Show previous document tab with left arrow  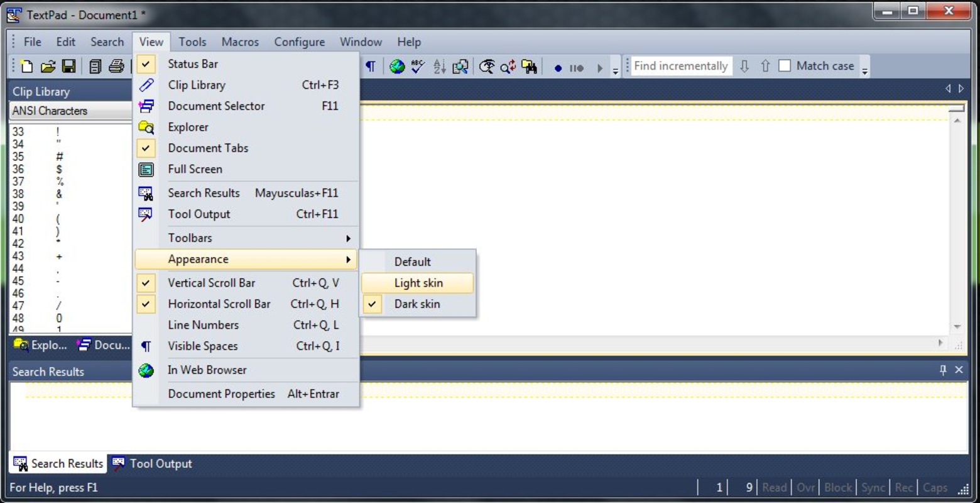pos(948,89)
